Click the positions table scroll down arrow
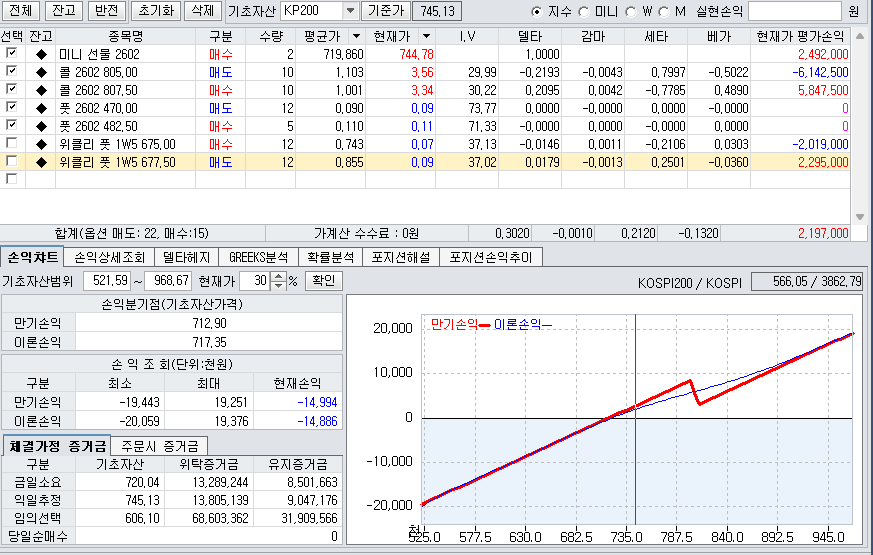 (x=860, y=217)
